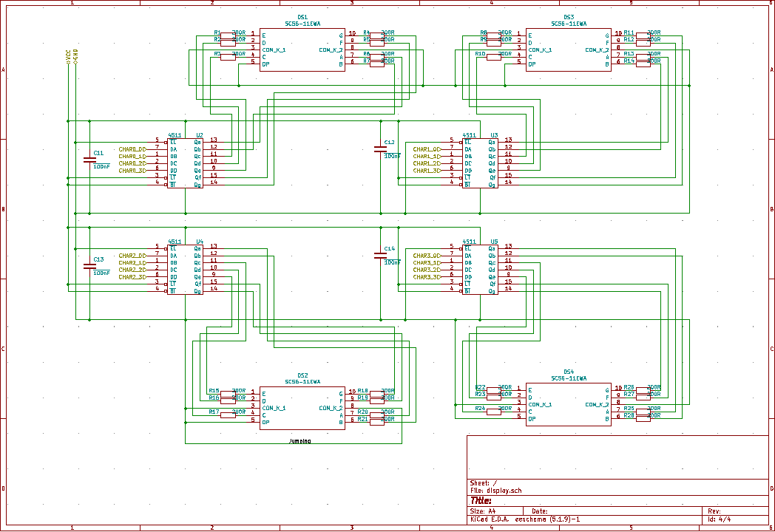Click capacitor C14 symbol
This screenshot has height=532, width=775.
381,255
